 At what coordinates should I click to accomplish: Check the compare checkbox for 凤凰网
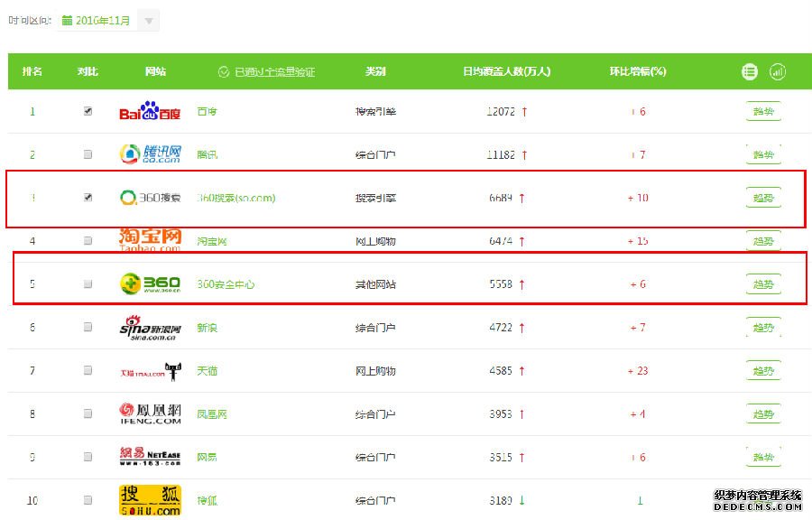point(88,413)
